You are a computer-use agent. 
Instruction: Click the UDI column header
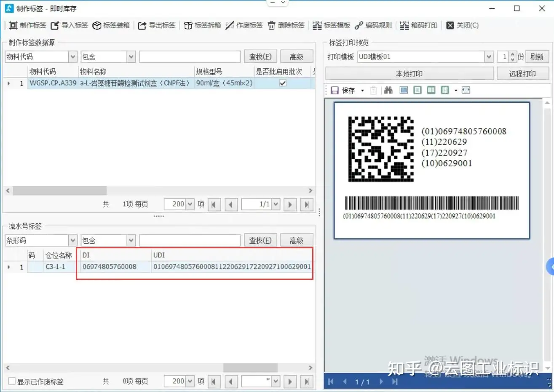click(x=232, y=255)
